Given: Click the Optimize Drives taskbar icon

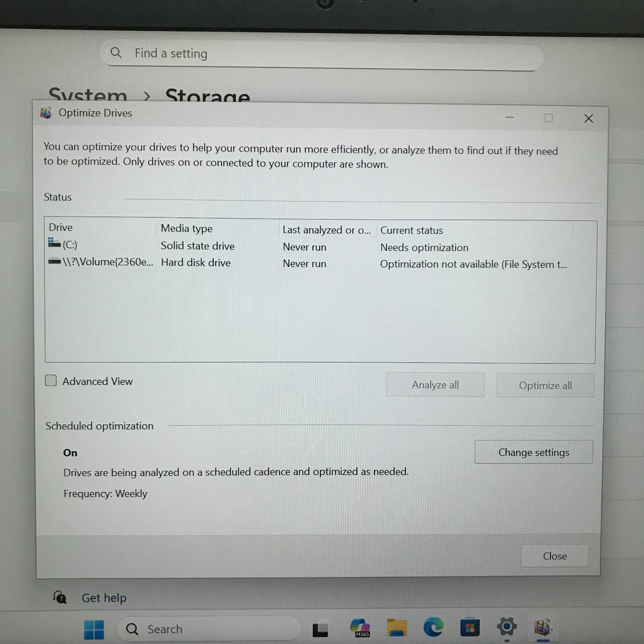Looking at the screenshot, I should coord(543,627).
